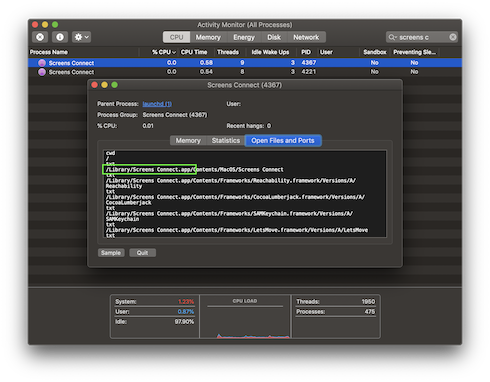490x382 pixels.
Task: Click the Screens Connect icon in PID 4367 row
Action: point(42,63)
